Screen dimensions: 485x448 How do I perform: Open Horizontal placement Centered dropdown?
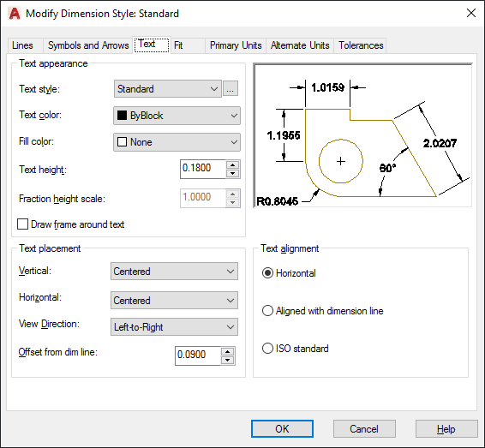pos(174,300)
